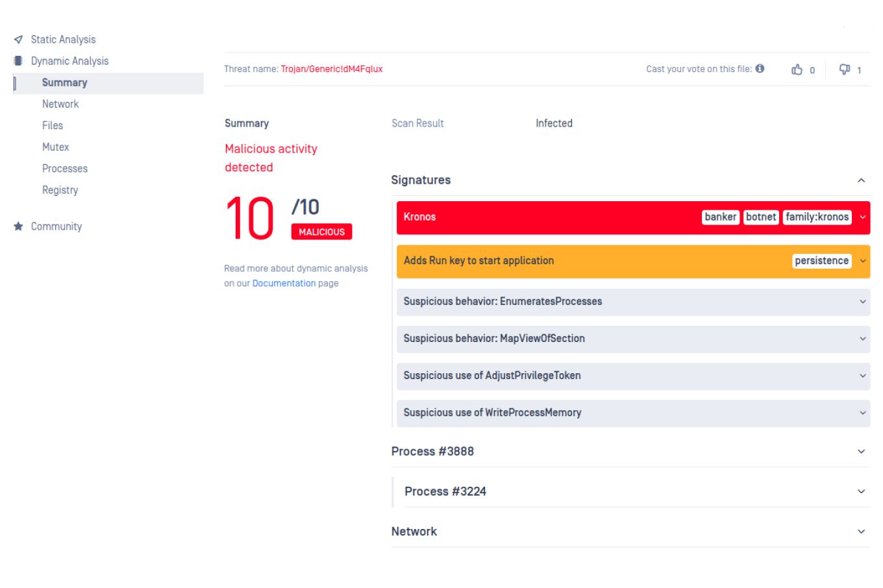Click the info icon beside vote prompt
883x588 pixels.
click(x=760, y=69)
